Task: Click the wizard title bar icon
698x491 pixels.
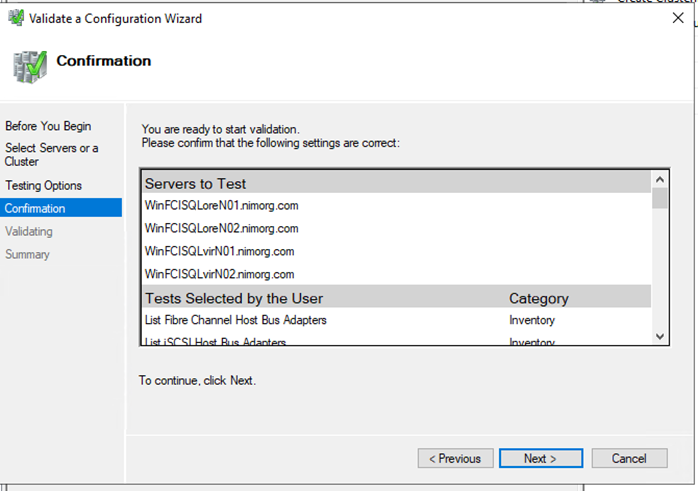Action: (x=16, y=18)
